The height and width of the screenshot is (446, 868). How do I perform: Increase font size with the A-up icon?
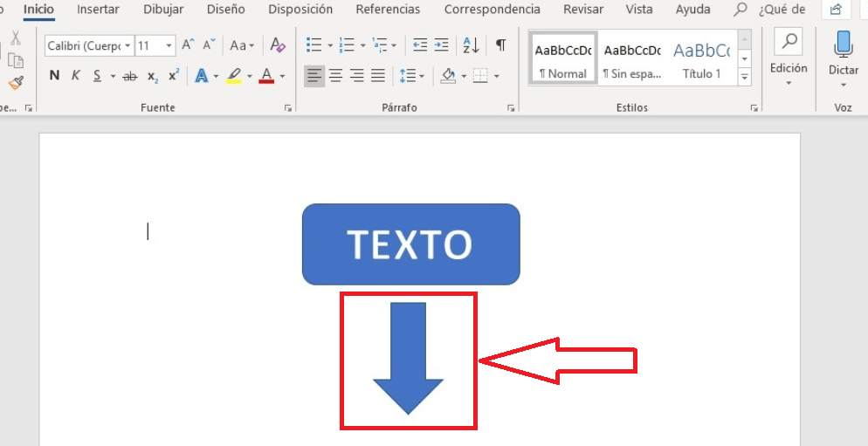tap(189, 45)
